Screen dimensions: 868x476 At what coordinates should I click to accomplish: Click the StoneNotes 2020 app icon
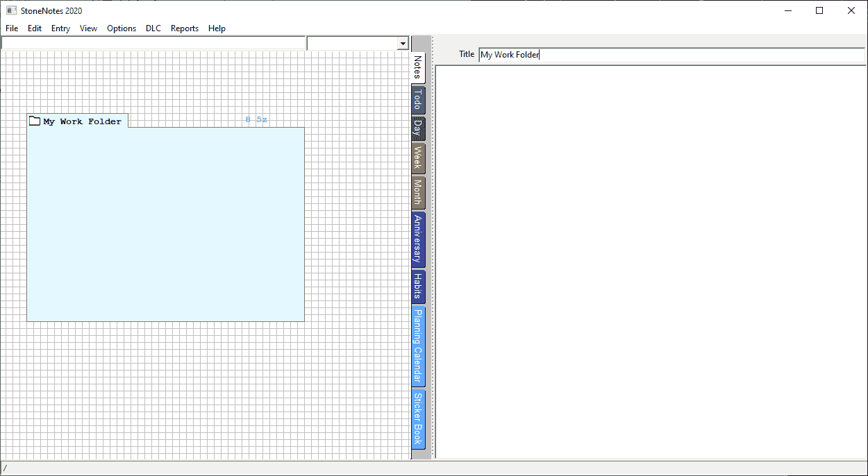pyautogui.click(x=11, y=10)
